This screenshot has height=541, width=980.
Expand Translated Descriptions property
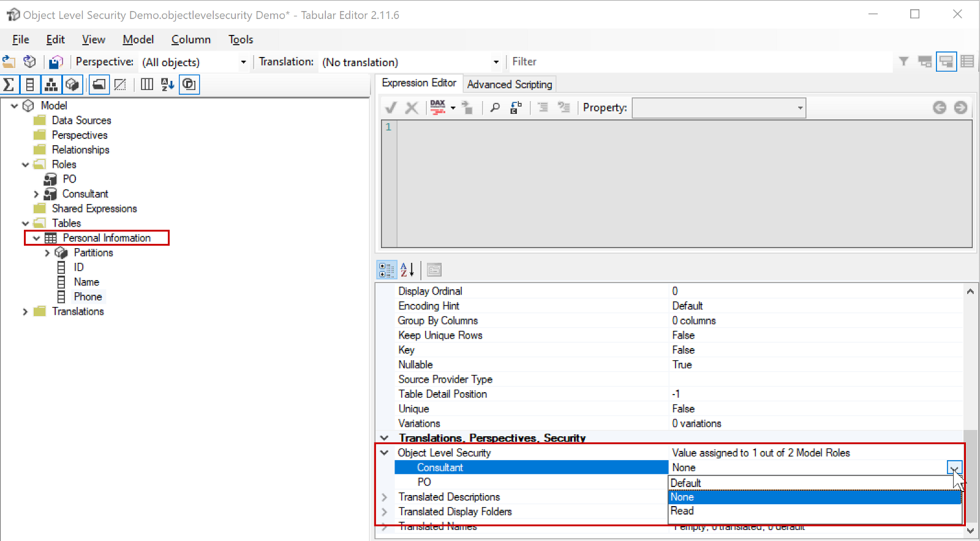385,497
